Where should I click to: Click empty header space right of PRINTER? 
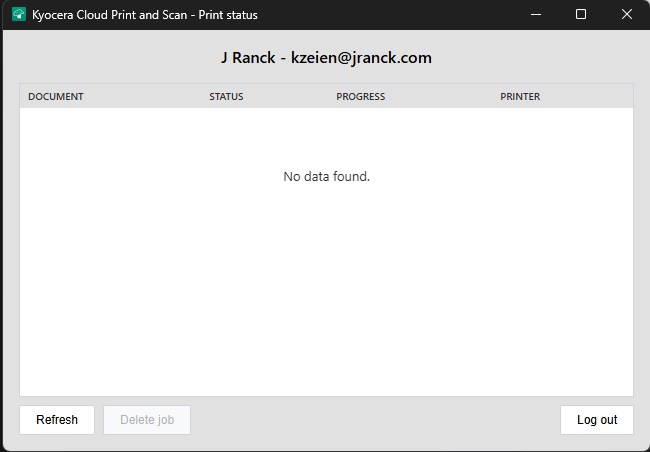pos(590,97)
